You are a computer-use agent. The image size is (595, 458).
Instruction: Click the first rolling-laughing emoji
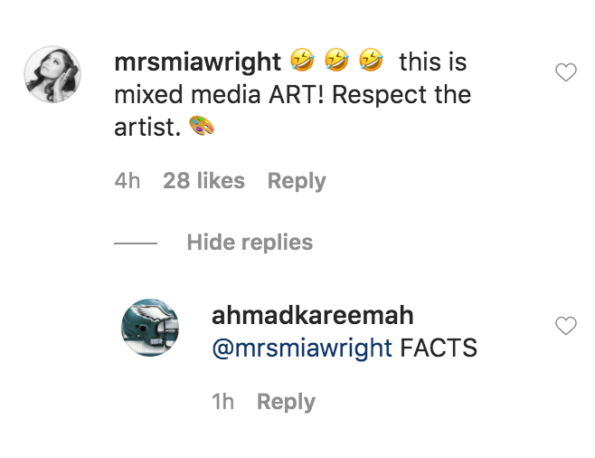coord(302,60)
